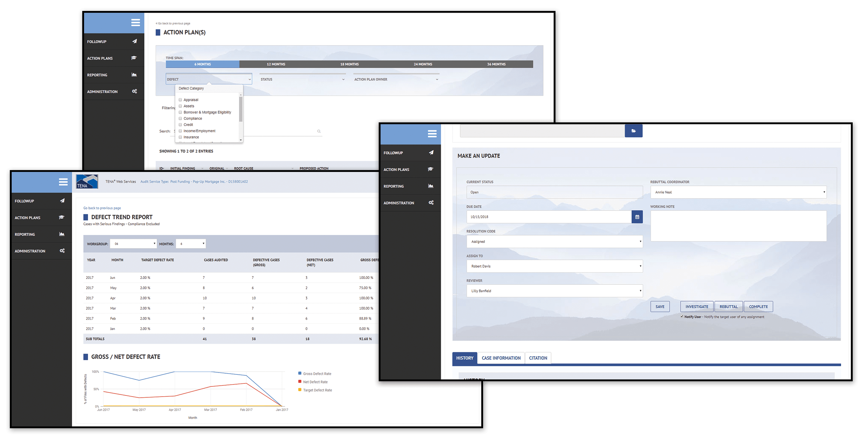Click Administration gears icon in Action Plans window
The height and width of the screenshot is (437, 868).
pos(135,91)
